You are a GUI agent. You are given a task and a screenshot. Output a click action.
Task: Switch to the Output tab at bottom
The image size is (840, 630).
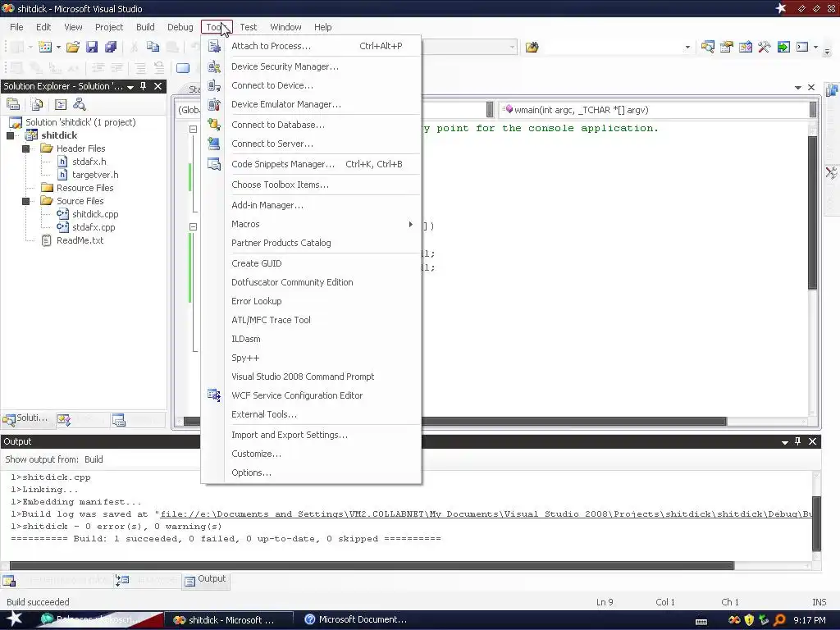tap(206, 579)
